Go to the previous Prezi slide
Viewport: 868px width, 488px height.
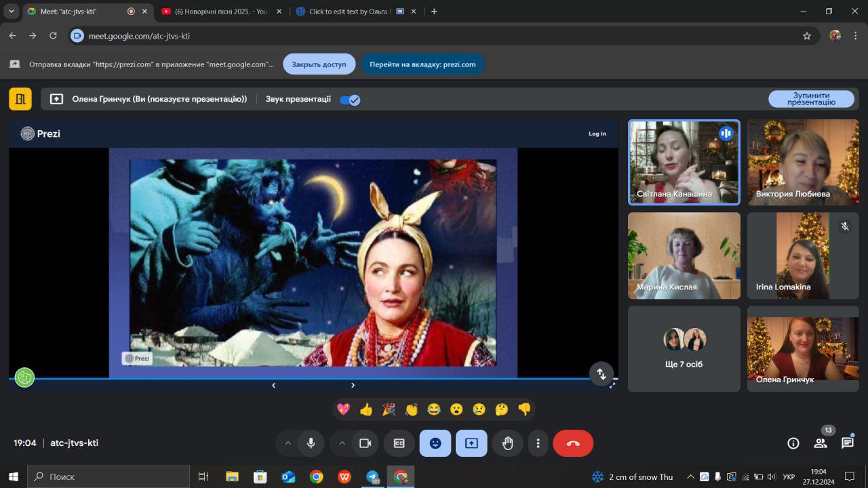point(273,385)
